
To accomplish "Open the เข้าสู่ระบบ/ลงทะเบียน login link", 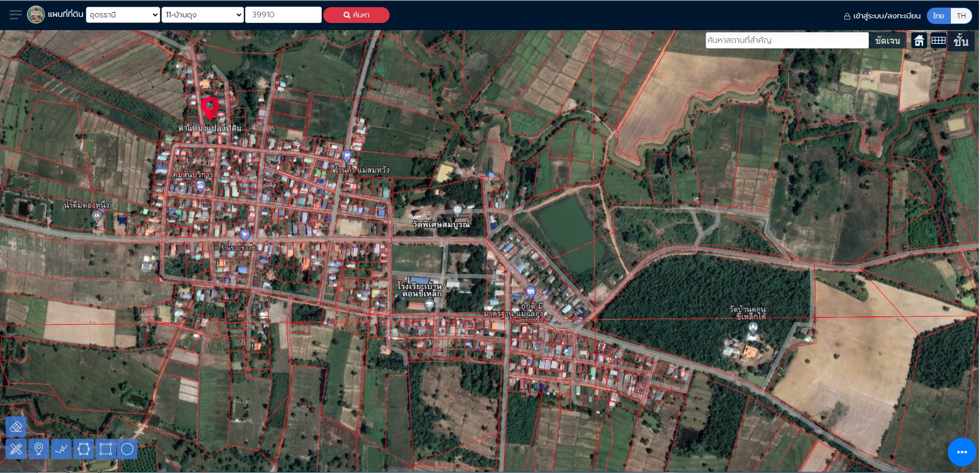I will pos(882,16).
